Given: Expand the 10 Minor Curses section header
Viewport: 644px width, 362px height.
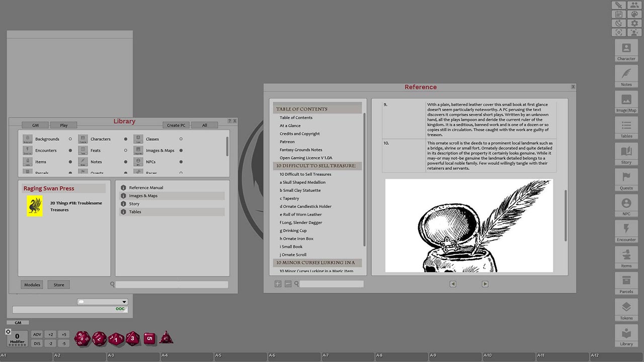Looking at the screenshot, I should click(317, 262).
